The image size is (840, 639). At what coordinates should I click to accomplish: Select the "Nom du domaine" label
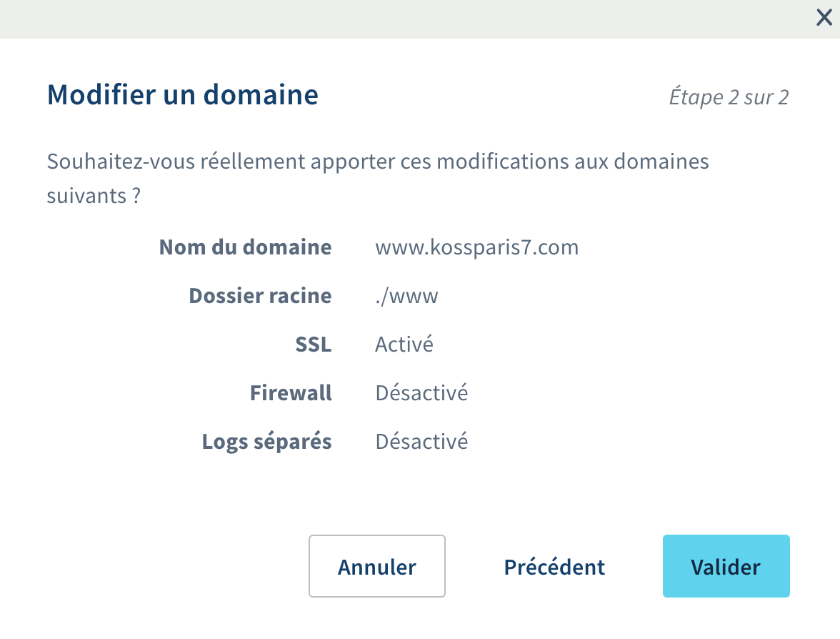[245, 247]
